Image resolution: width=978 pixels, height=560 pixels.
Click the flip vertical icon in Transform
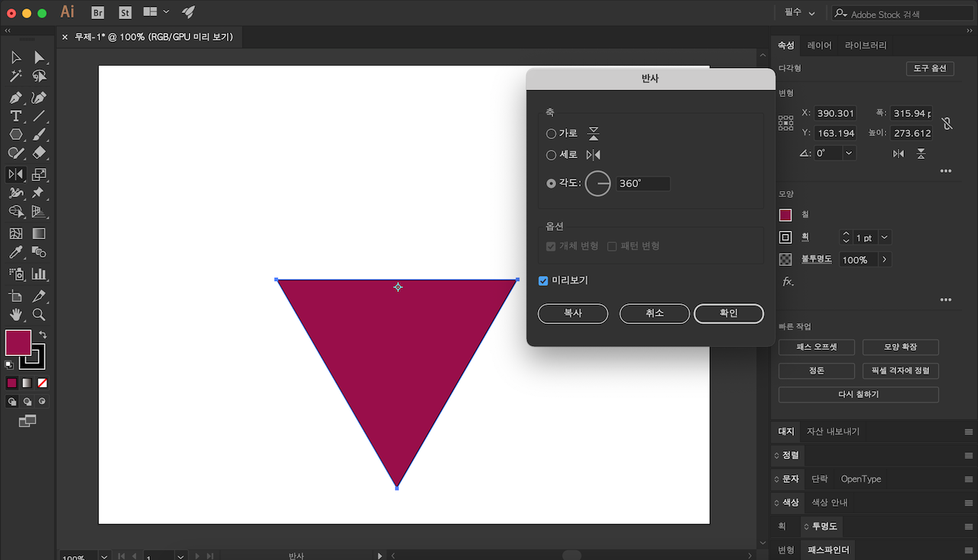tap(921, 154)
